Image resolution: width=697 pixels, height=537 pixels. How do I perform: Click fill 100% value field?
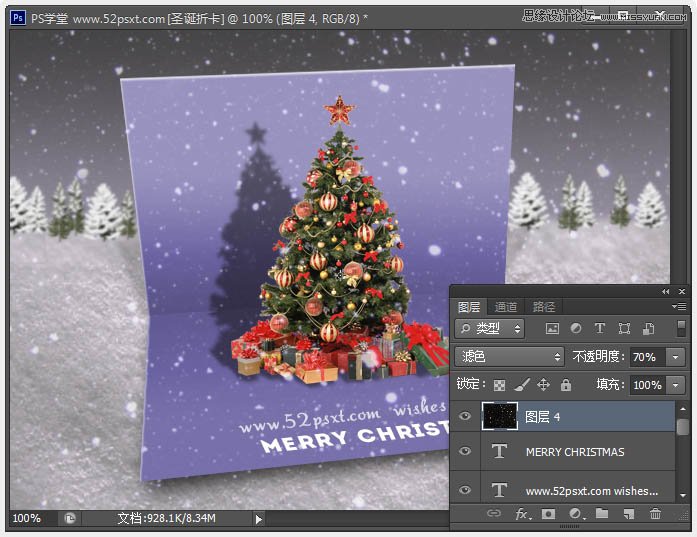(x=648, y=385)
